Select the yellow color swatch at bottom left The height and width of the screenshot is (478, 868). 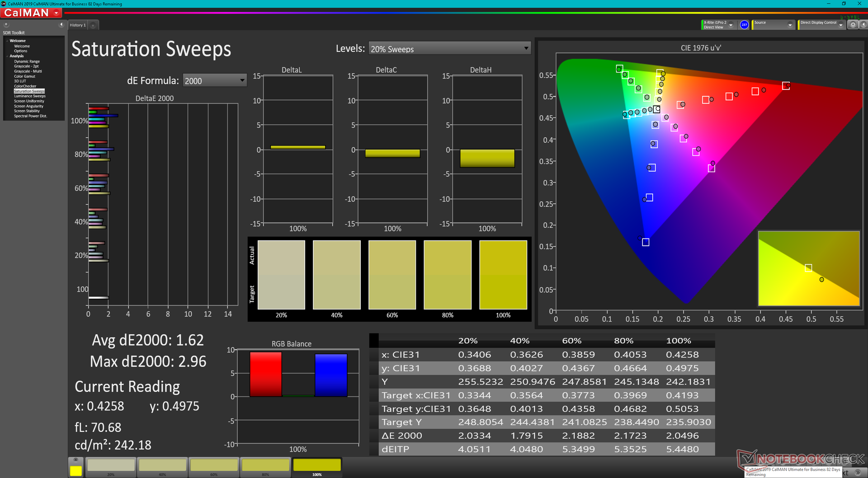click(x=75, y=471)
